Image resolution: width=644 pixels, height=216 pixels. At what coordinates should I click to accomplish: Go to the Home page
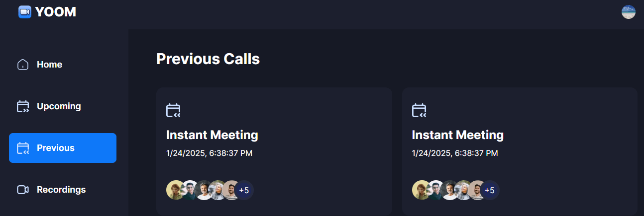[49, 65]
